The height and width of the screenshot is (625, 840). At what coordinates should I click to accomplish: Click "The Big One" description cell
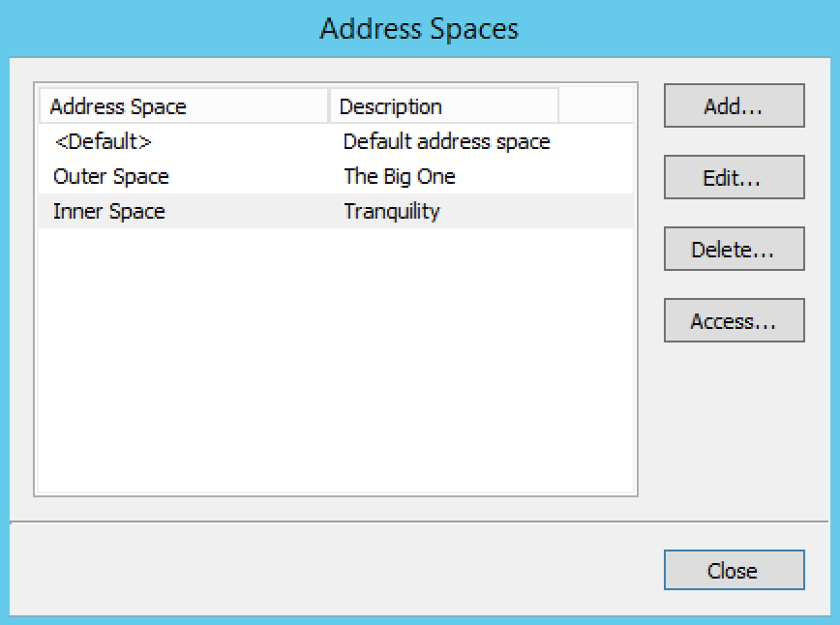(x=399, y=177)
